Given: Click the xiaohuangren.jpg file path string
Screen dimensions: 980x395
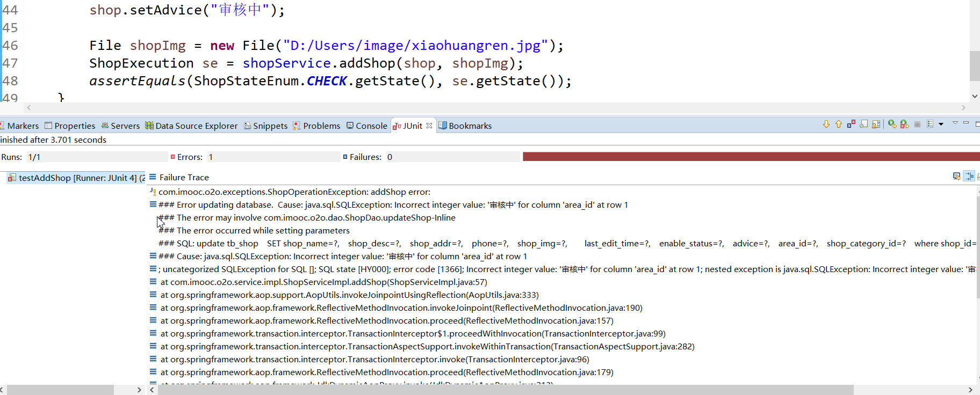Looking at the screenshot, I should point(415,45).
